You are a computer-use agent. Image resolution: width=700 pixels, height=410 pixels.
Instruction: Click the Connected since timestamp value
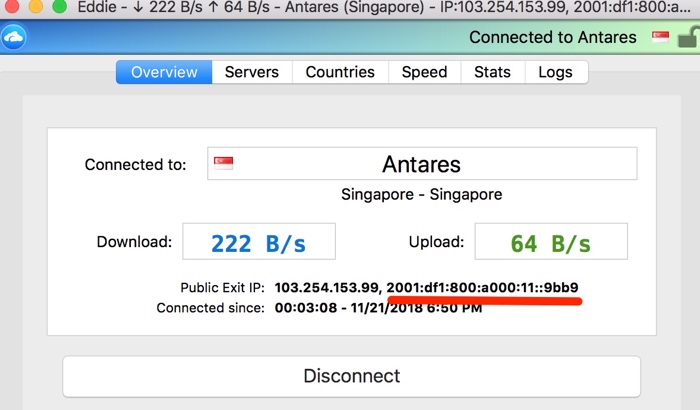click(x=378, y=308)
